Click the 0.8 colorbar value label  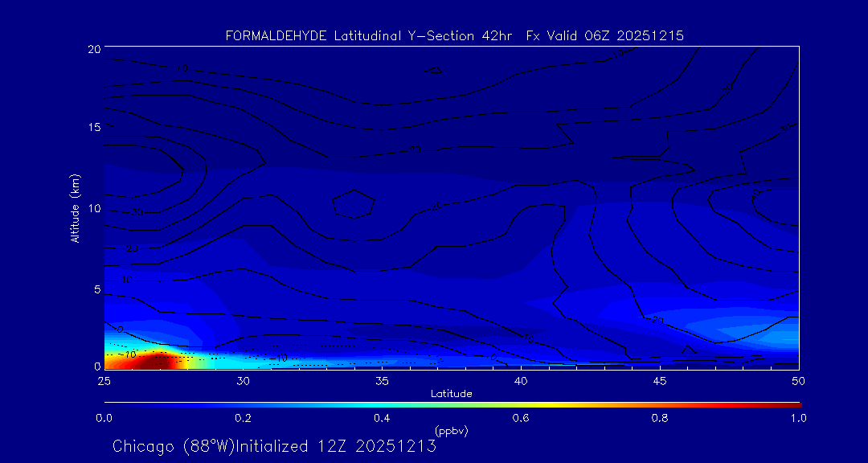[660, 418]
